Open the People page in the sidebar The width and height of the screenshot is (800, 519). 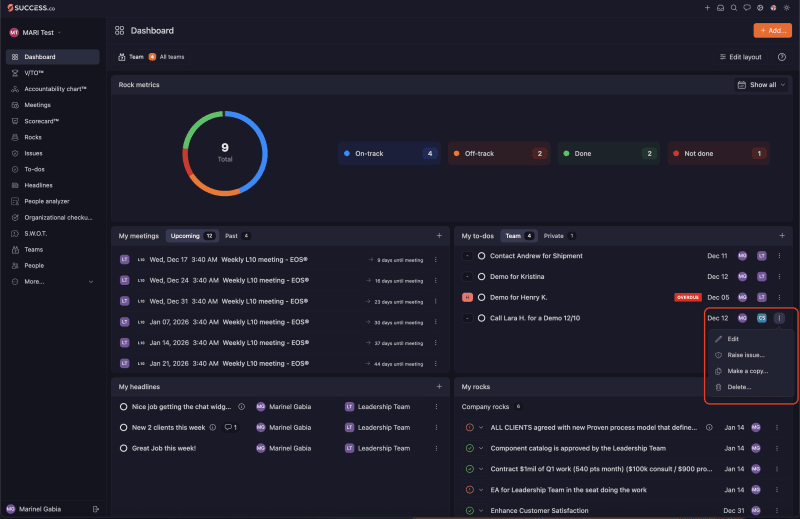pos(34,266)
